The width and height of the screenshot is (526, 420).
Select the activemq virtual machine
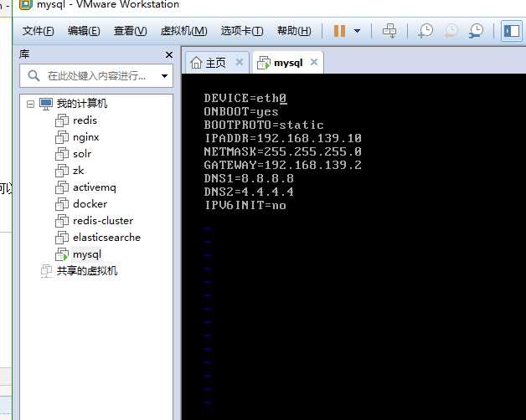pyautogui.click(x=95, y=187)
